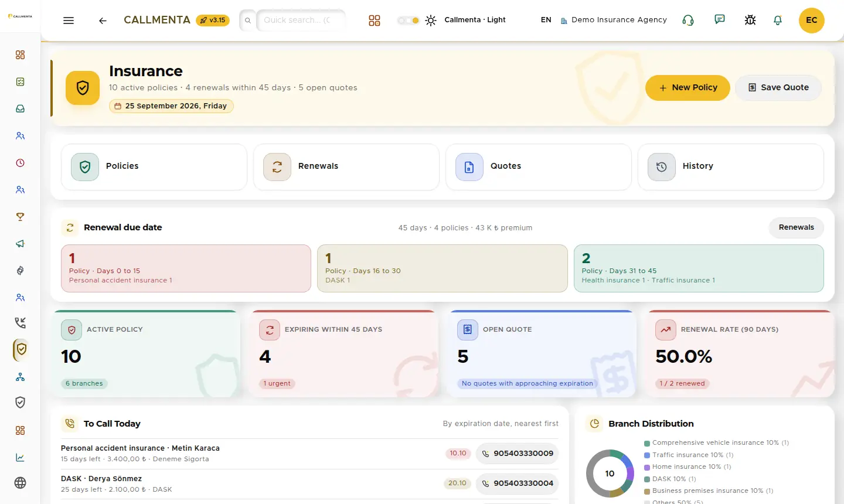Click the '1 urgent' chip
This screenshot has width=844, height=504.
pos(277,384)
